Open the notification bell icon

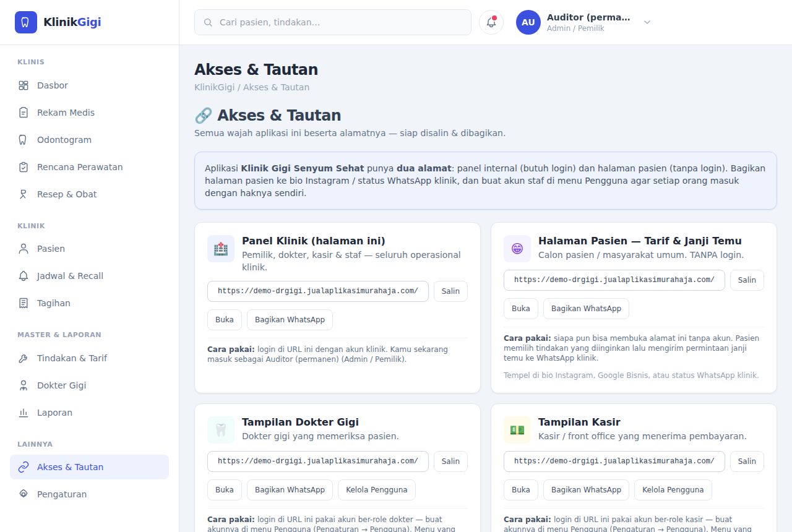tap(491, 22)
